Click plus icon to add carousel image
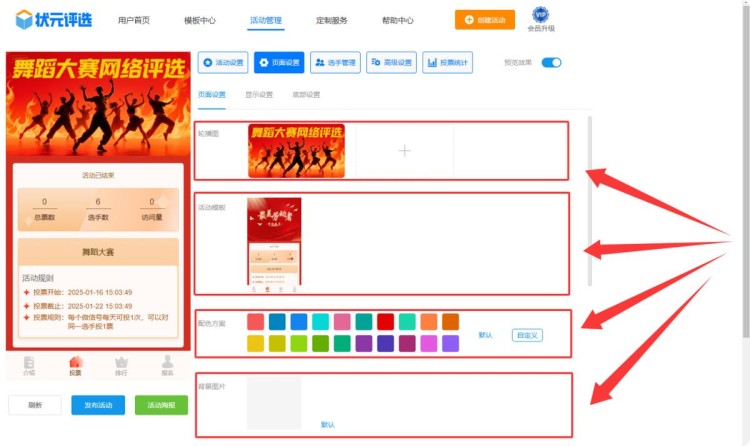Viewport: 750px width, 446px height. pos(404,151)
